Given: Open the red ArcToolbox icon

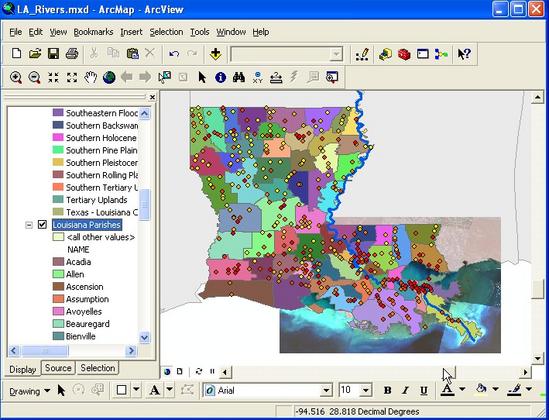Looking at the screenshot, I should 404,54.
